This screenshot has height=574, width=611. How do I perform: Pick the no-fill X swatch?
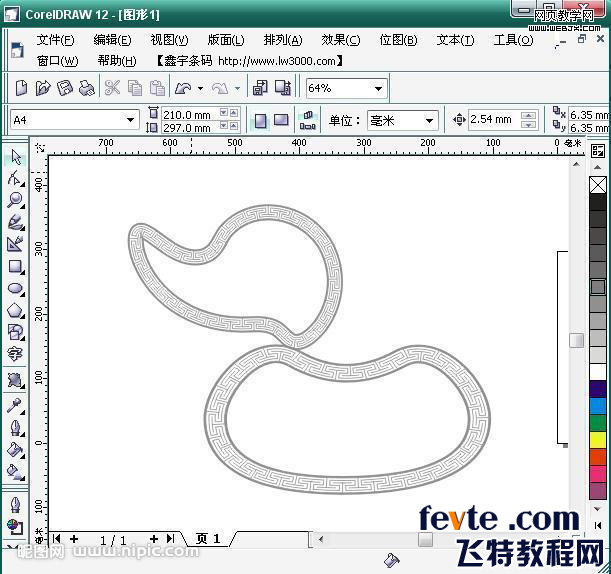[597, 185]
